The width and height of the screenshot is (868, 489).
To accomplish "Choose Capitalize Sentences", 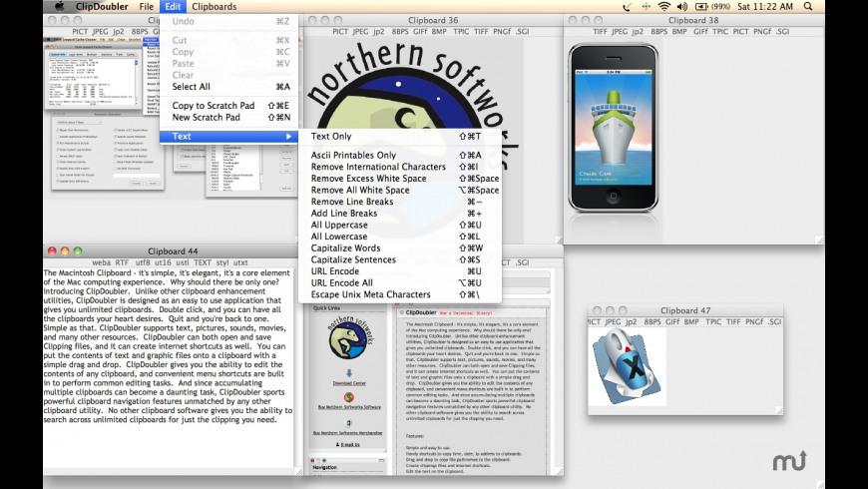I will click(x=400, y=259).
